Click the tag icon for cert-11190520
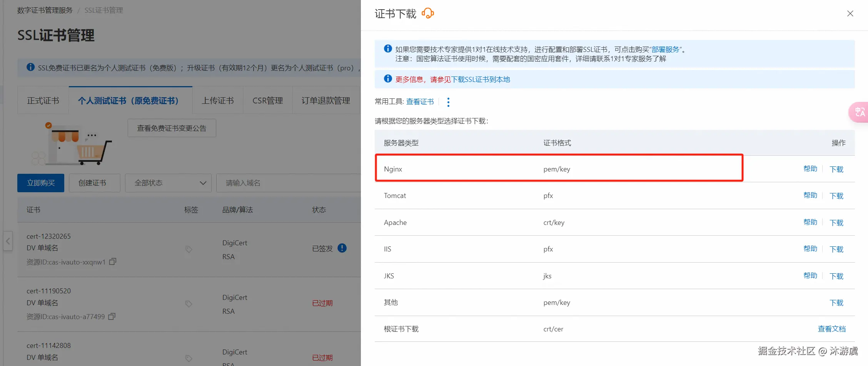The width and height of the screenshot is (868, 366). pyautogui.click(x=189, y=304)
